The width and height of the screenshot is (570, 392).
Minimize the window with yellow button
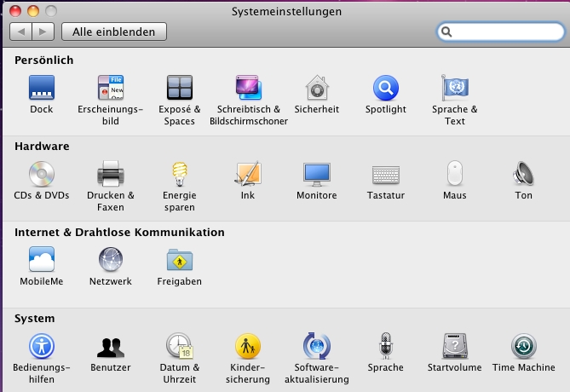(33, 11)
